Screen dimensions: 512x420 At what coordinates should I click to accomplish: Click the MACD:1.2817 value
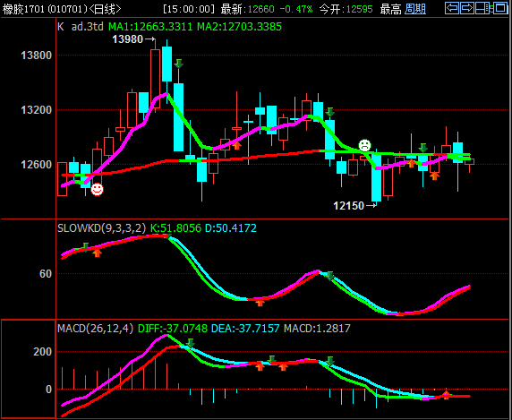coord(317,329)
